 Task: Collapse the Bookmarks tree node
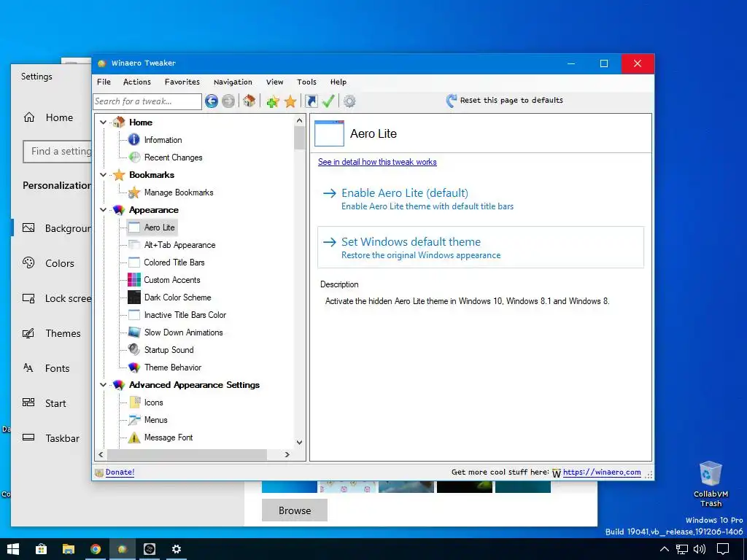(103, 175)
